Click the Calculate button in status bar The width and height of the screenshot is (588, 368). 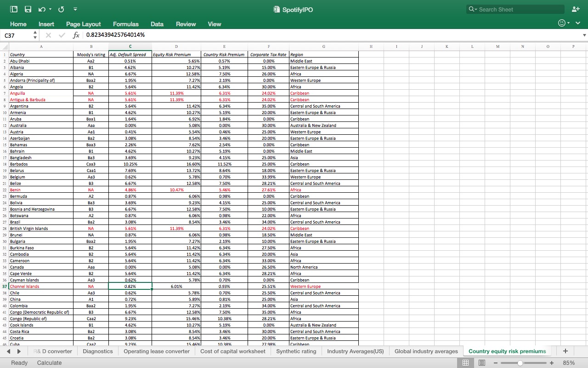49,362
